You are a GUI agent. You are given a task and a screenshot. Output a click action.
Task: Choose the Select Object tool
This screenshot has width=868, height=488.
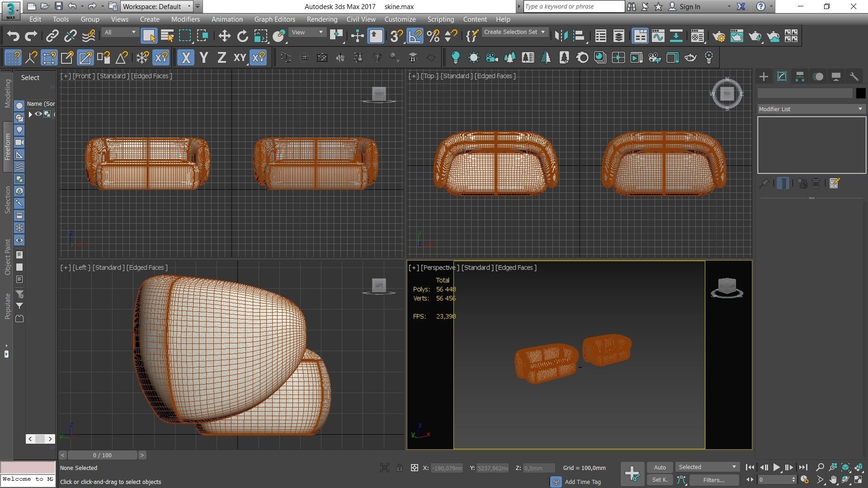pyautogui.click(x=149, y=36)
